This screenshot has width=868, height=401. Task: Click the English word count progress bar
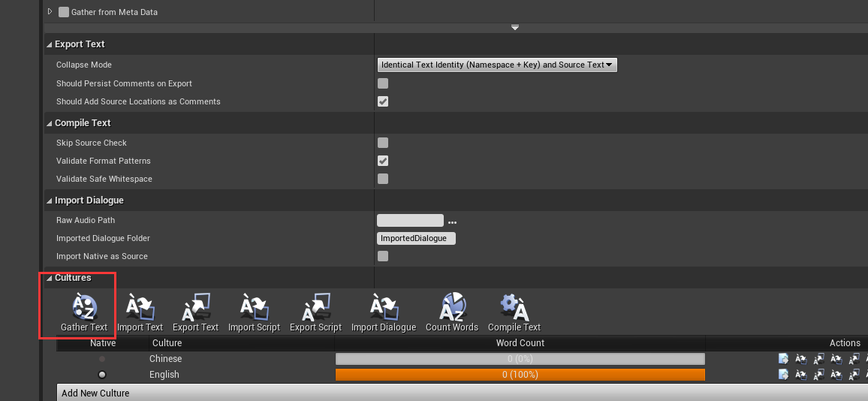coord(520,375)
